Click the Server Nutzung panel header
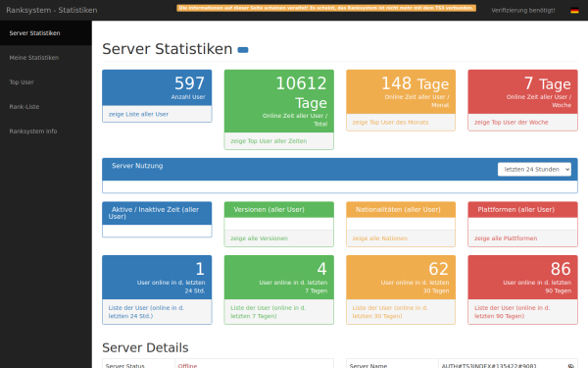This screenshot has width=588, height=368. pyautogui.click(x=340, y=170)
